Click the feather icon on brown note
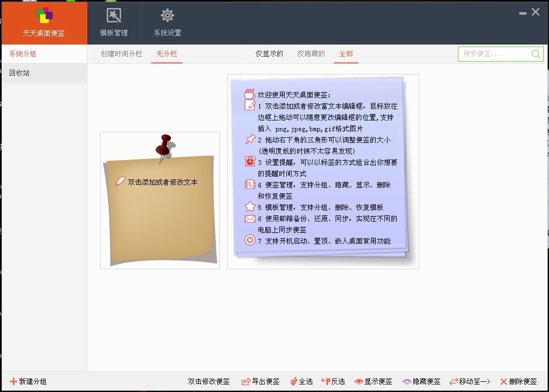This screenshot has width=549, height=392. click(x=120, y=182)
